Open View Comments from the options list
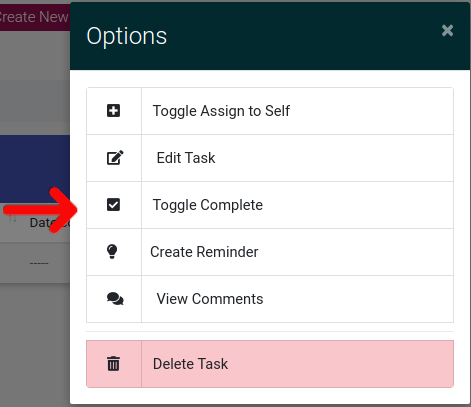The height and width of the screenshot is (407, 471). pos(270,299)
